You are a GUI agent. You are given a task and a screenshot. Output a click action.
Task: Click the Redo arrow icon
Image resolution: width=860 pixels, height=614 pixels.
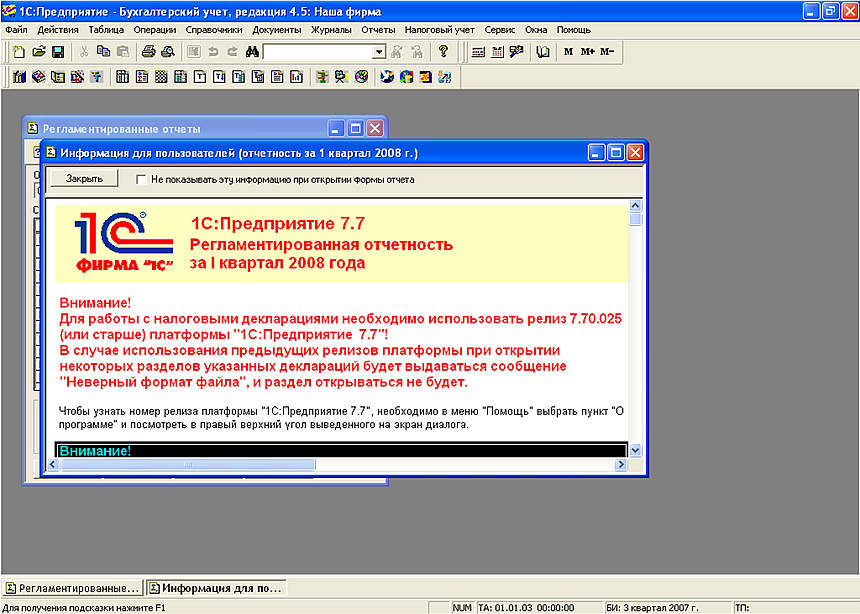tap(233, 52)
